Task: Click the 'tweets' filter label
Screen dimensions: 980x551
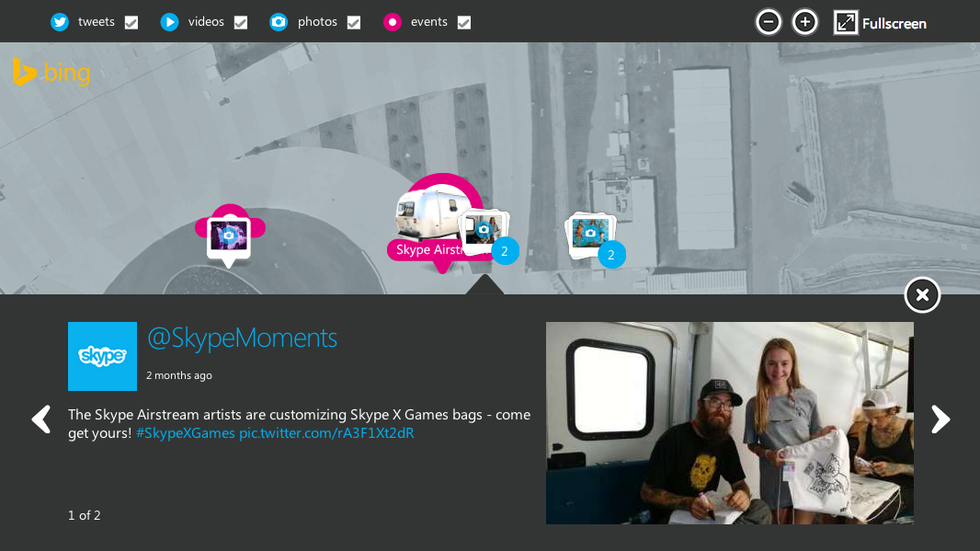Action: tap(97, 22)
